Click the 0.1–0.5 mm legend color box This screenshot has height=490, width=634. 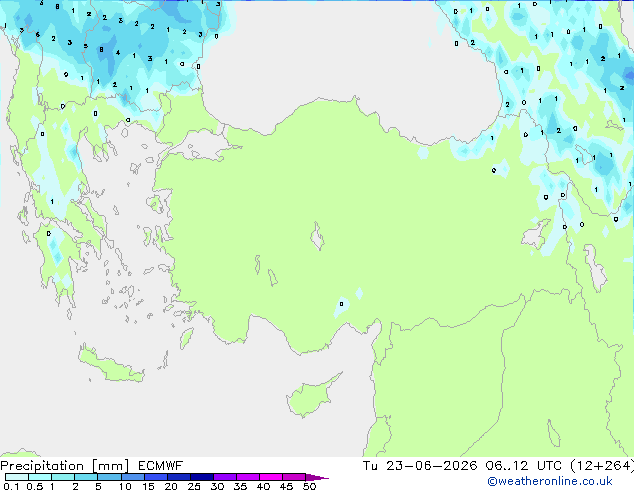17,477
